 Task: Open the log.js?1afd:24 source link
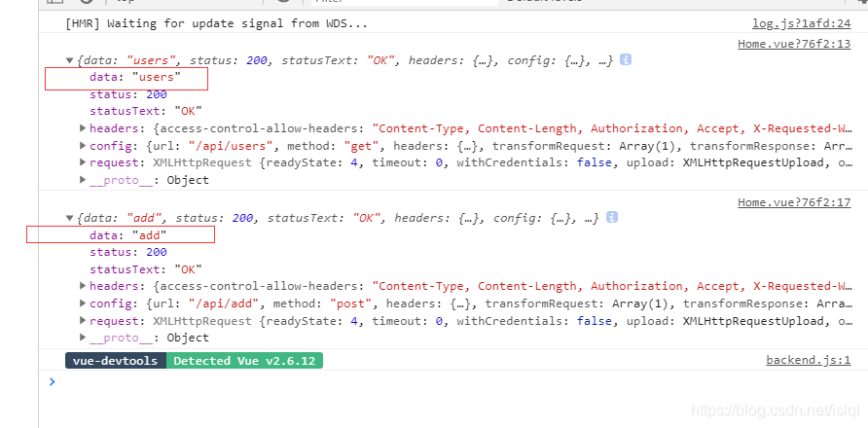click(801, 23)
